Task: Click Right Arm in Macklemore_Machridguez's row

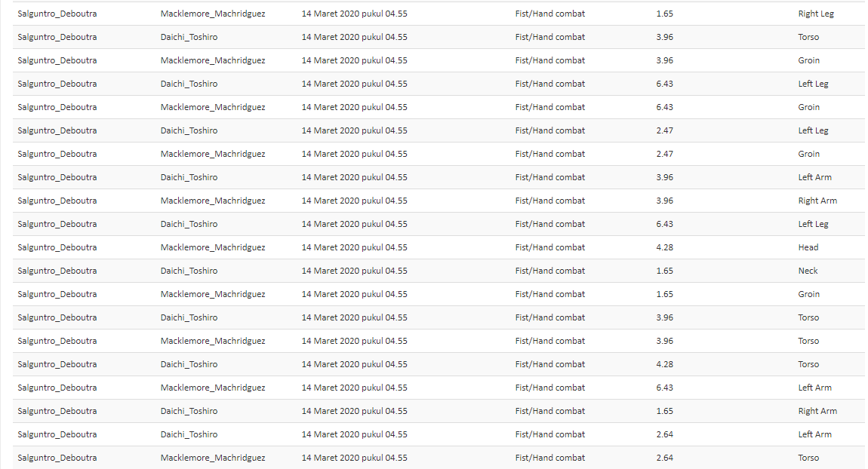Action: click(817, 201)
